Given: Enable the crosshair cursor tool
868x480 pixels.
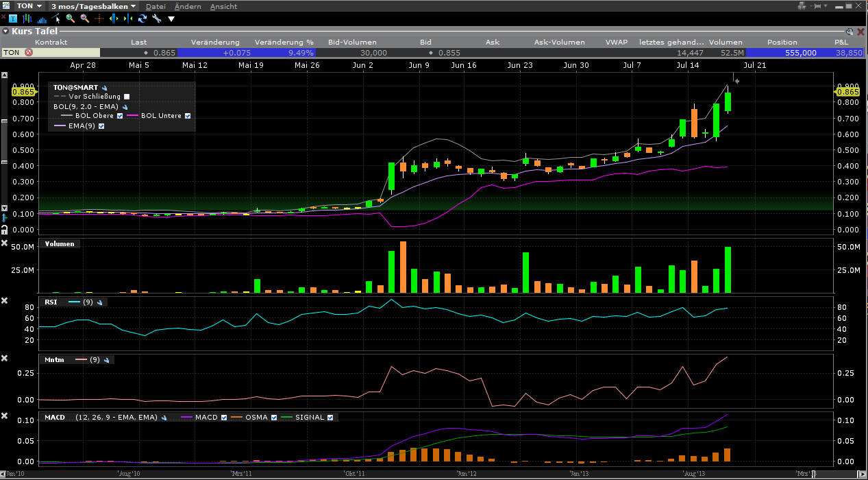Looking at the screenshot, I should coord(99,19).
